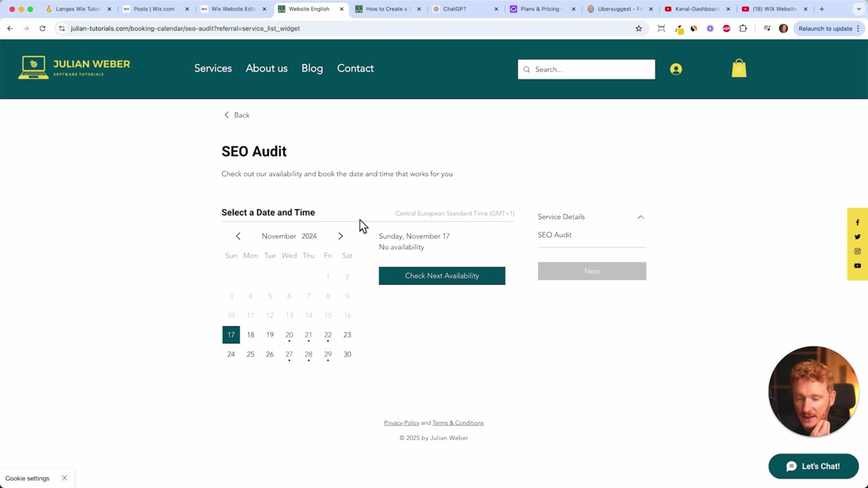The width and height of the screenshot is (868, 488).
Task: Open Cookie settings
Action: pyautogui.click(x=27, y=479)
